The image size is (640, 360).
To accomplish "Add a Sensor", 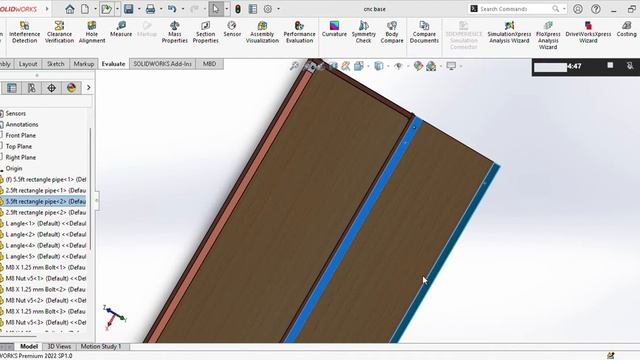I will (x=232, y=29).
